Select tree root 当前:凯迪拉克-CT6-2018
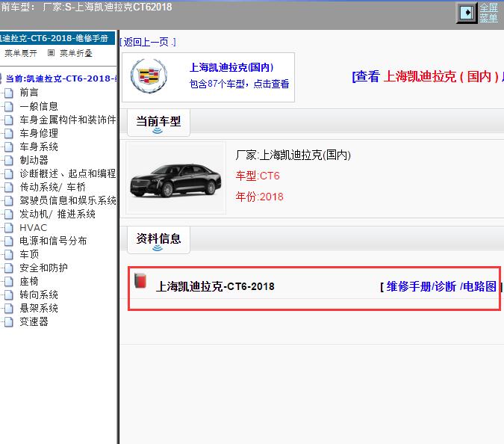This screenshot has height=444, width=504. pyautogui.click(x=61, y=78)
